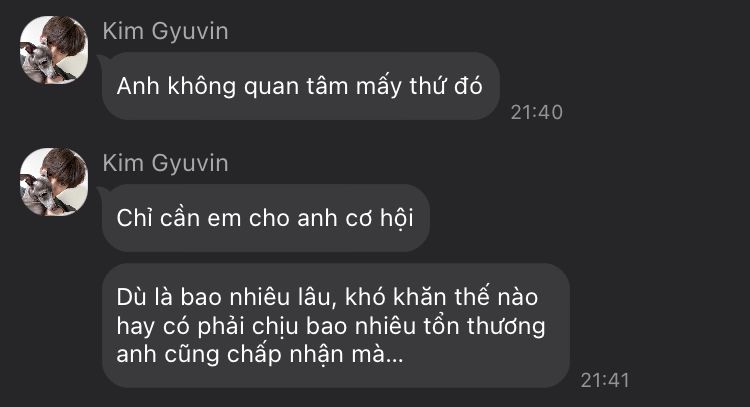Click the word "Chỉ" starting the second message
The image size is (750, 407).
[134, 218]
